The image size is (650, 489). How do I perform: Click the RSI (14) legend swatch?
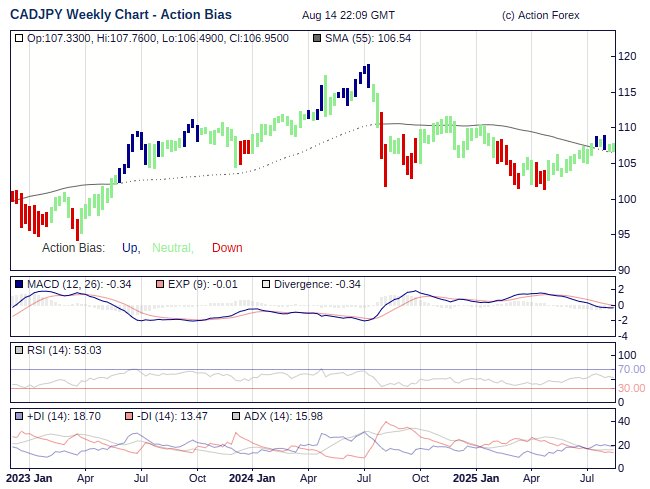pyautogui.click(x=19, y=350)
